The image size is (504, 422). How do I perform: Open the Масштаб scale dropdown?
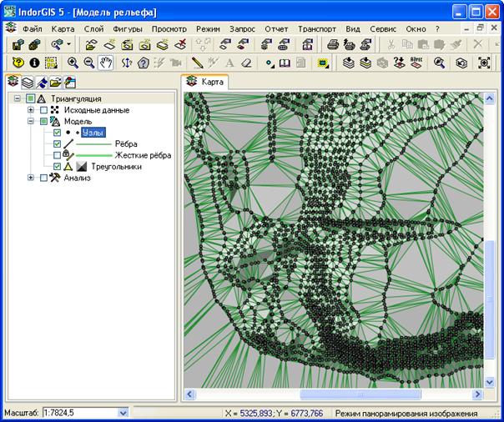pos(123,413)
